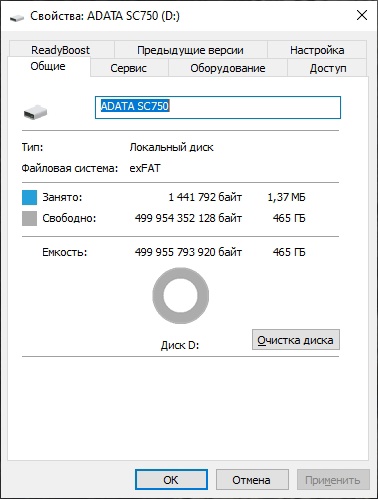
Task: Click the gray free-space color square
Action: (29, 218)
